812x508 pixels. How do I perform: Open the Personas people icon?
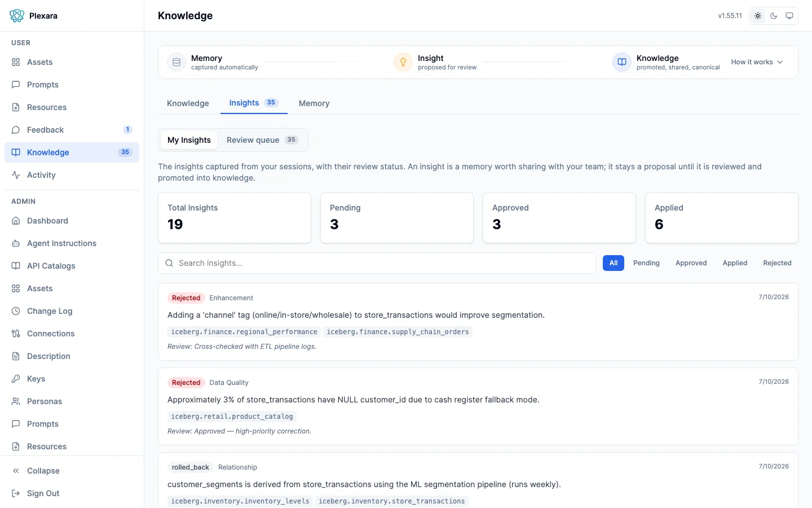(x=16, y=401)
